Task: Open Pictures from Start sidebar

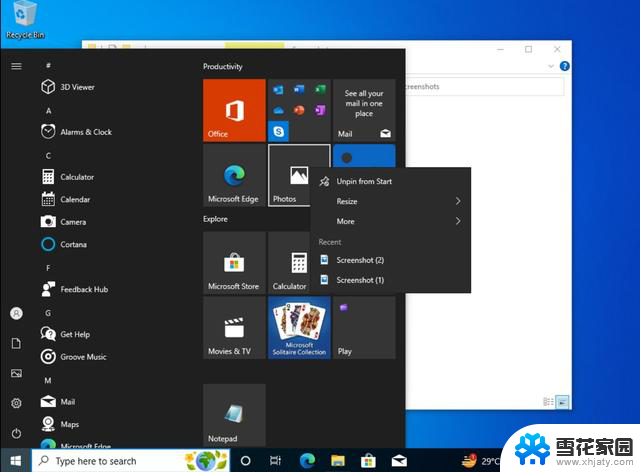Action: 16,373
